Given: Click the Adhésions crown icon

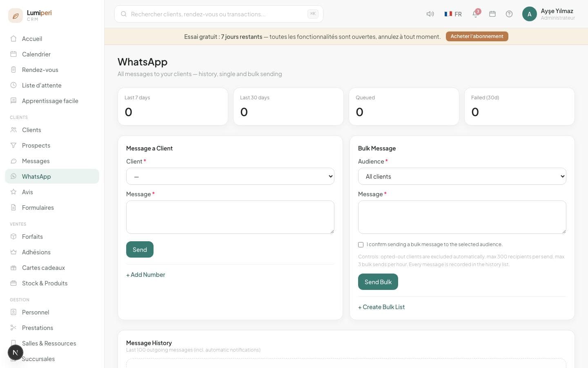Looking at the screenshot, I should [x=13, y=252].
